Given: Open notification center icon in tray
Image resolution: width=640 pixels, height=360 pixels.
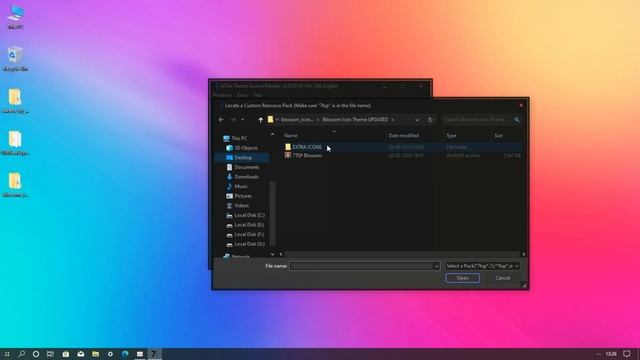Looking at the screenshot, I should (x=627, y=354).
